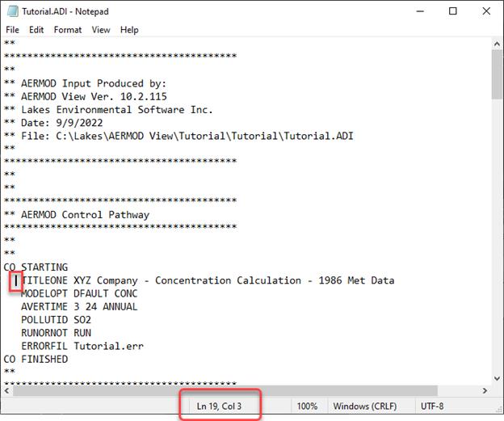Open the Edit menu

36,30
